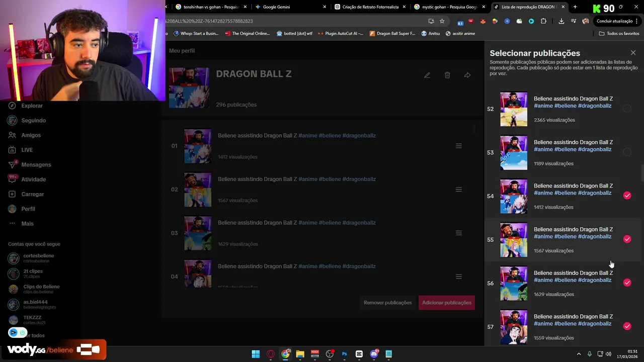Click the Chrome profile avatar icon
This screenshot has width=644, height=362.
point(585,21)
